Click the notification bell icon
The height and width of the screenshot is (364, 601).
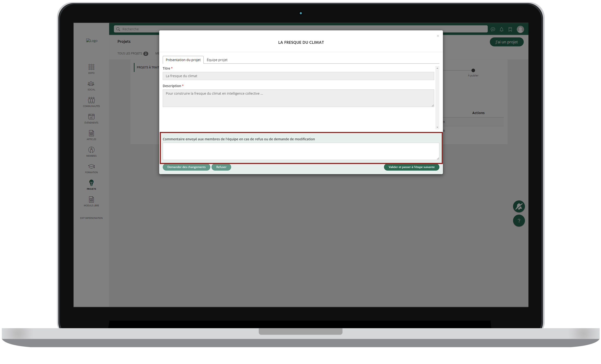502,30
